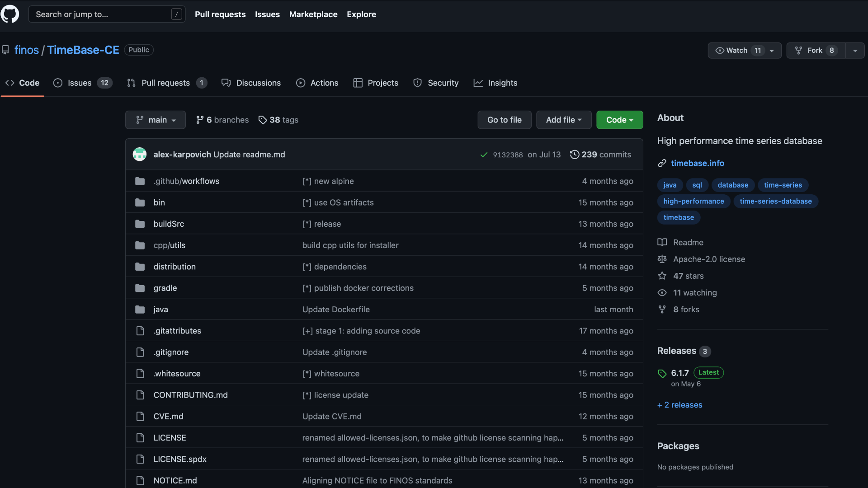The height and width of the screenshot is (488, 868).
Task: Click the gradle folder icon
Action: point(140,288)
